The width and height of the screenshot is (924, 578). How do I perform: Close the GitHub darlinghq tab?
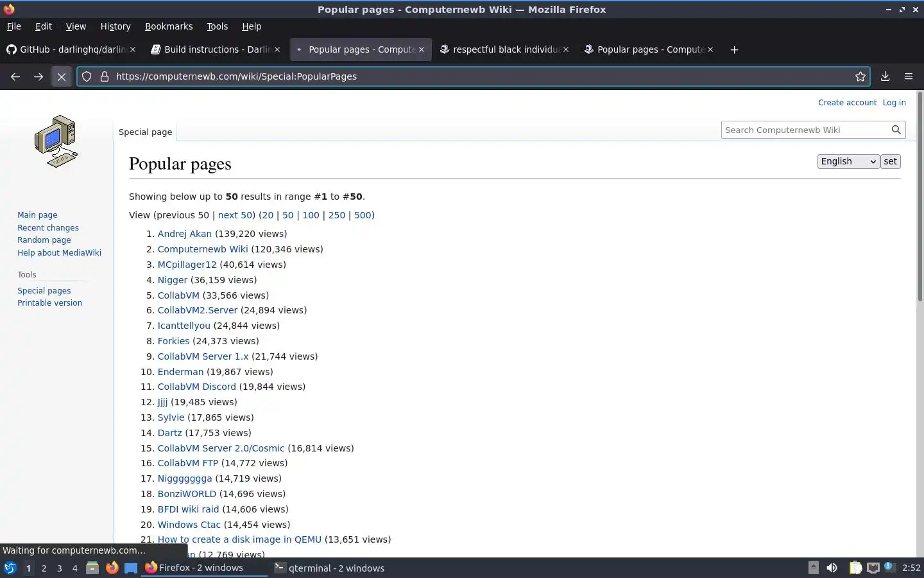pyautogui.click(x=133, y=49)
